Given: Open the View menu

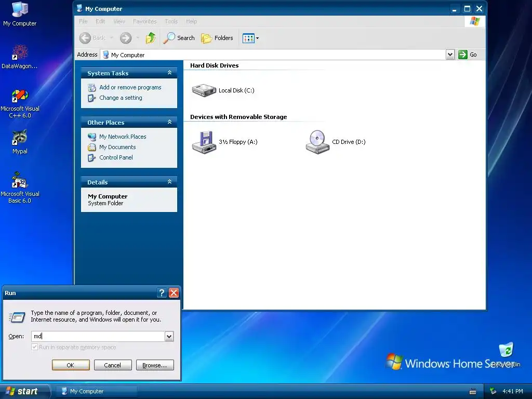Looking at the screenshot, I should 119,21.
